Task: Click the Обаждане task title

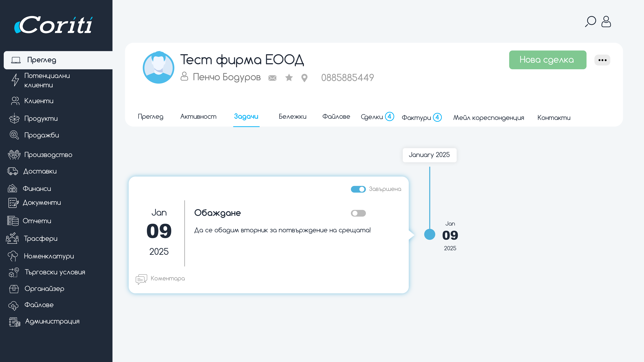Action: (x=218, y=213)
